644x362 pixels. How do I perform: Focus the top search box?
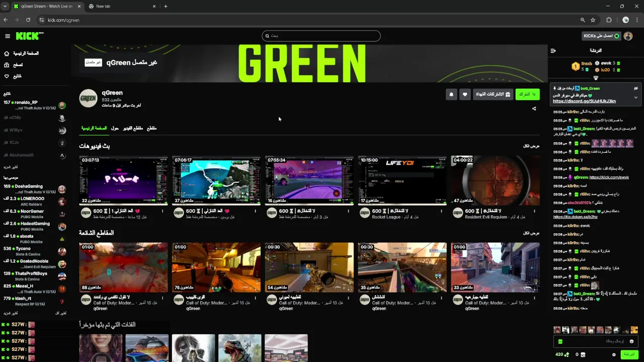[321, 36]
